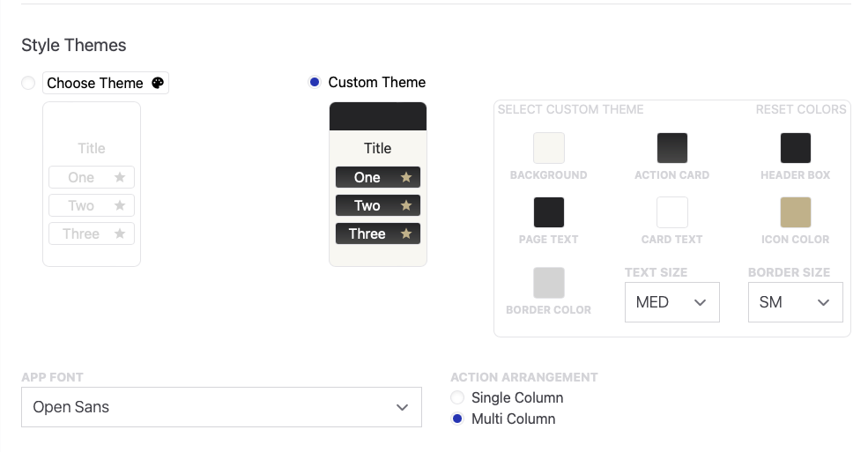Open the Text Size dropdown
Viewport: 868px width, 452px height.
tap(671, 302)
